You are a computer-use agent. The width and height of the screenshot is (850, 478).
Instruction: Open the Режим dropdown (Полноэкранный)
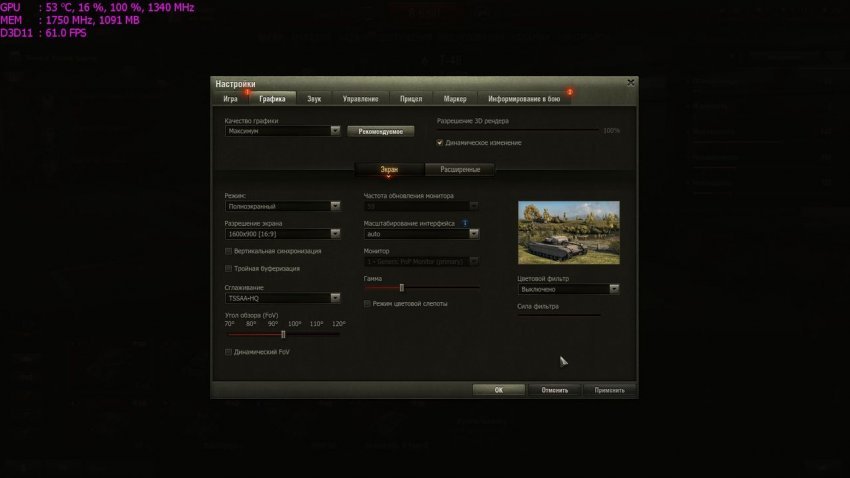tap(282, 206)
